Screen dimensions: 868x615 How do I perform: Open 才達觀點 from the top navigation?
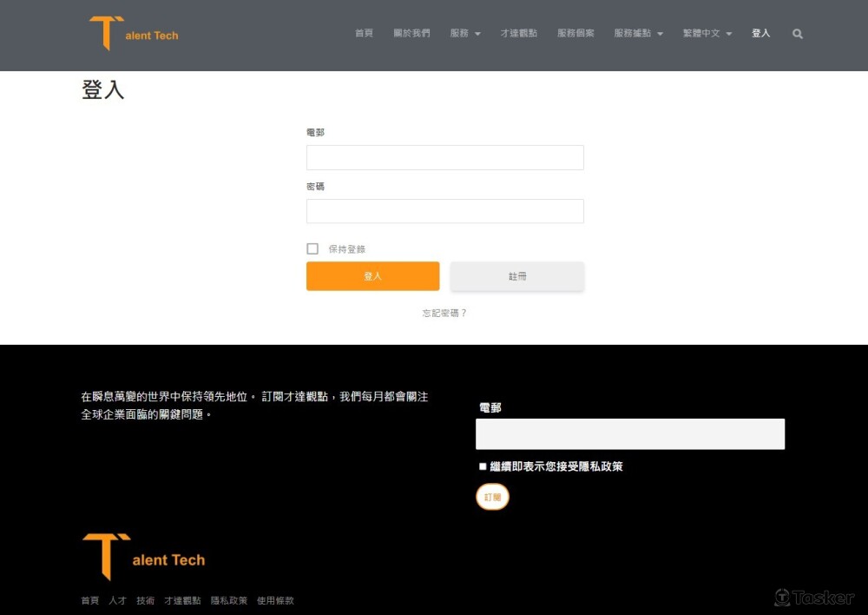click(x=519, y=33)
